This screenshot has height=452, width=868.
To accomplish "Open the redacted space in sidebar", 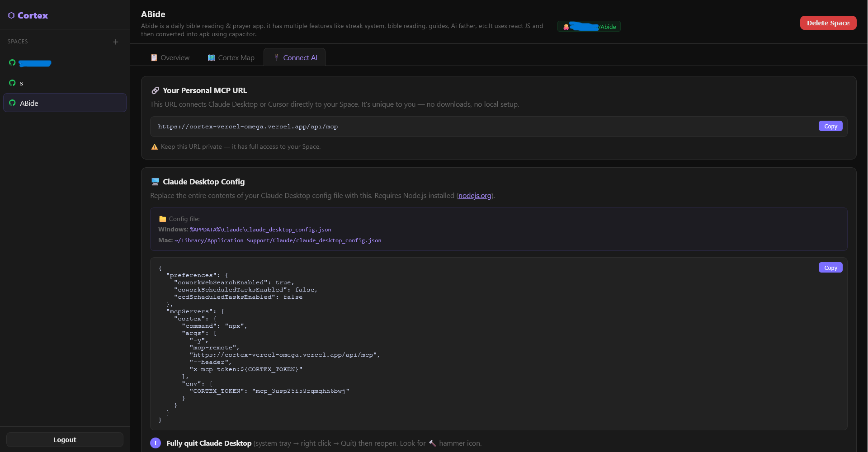I will click(65, 63).
